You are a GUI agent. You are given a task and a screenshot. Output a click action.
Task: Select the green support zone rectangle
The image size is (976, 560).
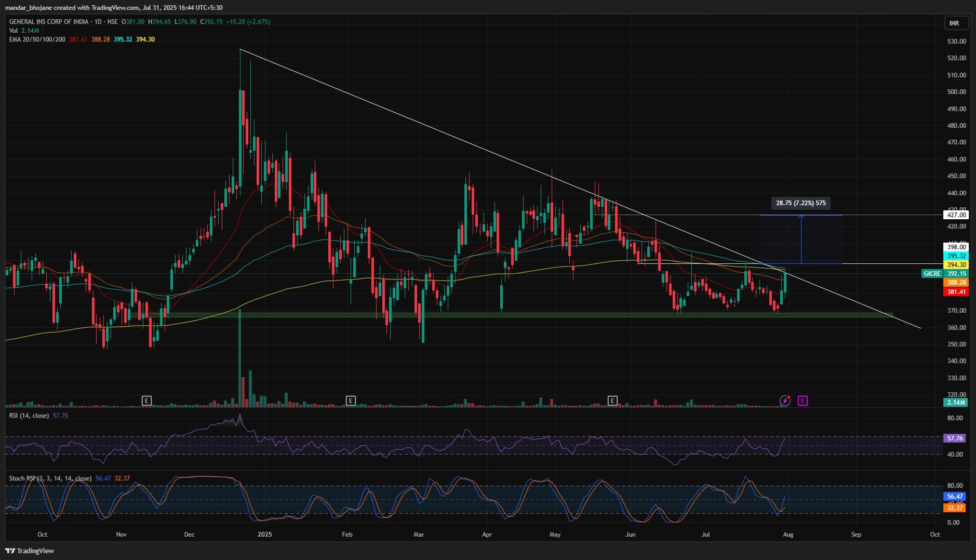[x=519, y=315]
